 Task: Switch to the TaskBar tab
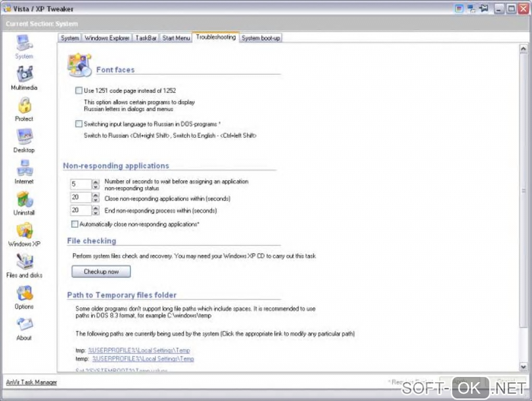tap(146, 38)
